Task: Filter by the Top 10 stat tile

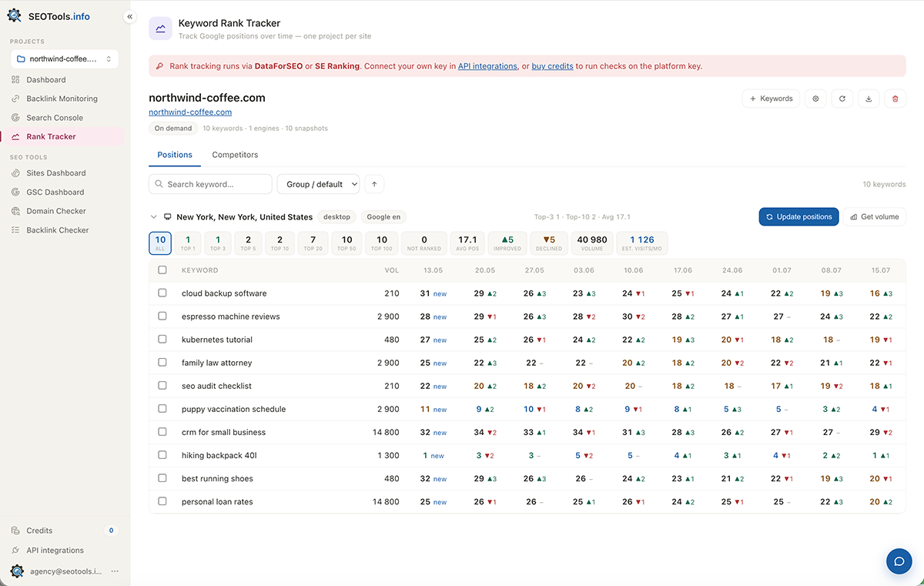Action: 280,243
